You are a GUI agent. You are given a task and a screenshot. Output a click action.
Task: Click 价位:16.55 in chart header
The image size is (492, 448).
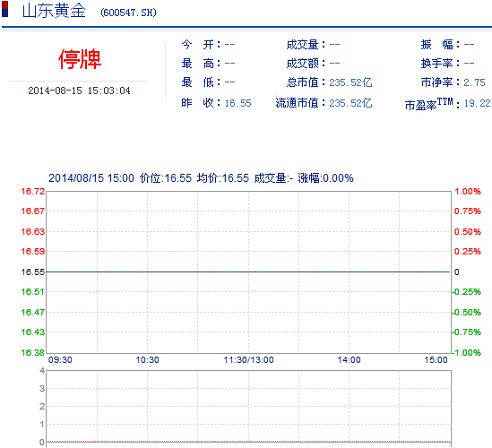point(166,178)
